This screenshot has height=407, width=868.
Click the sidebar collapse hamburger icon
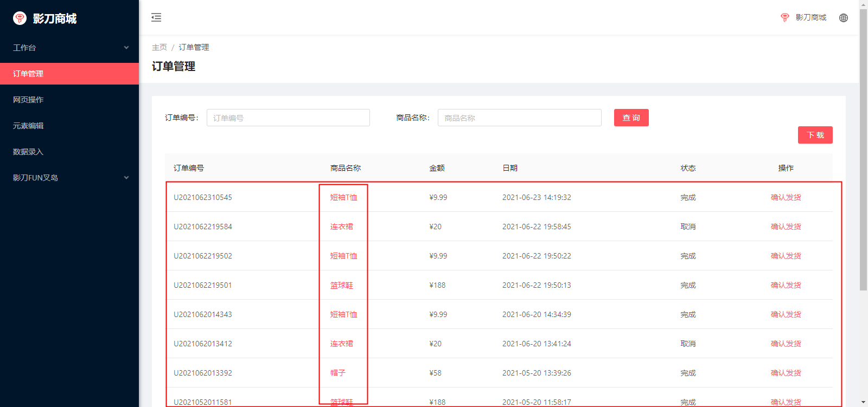tap(156, 17)
